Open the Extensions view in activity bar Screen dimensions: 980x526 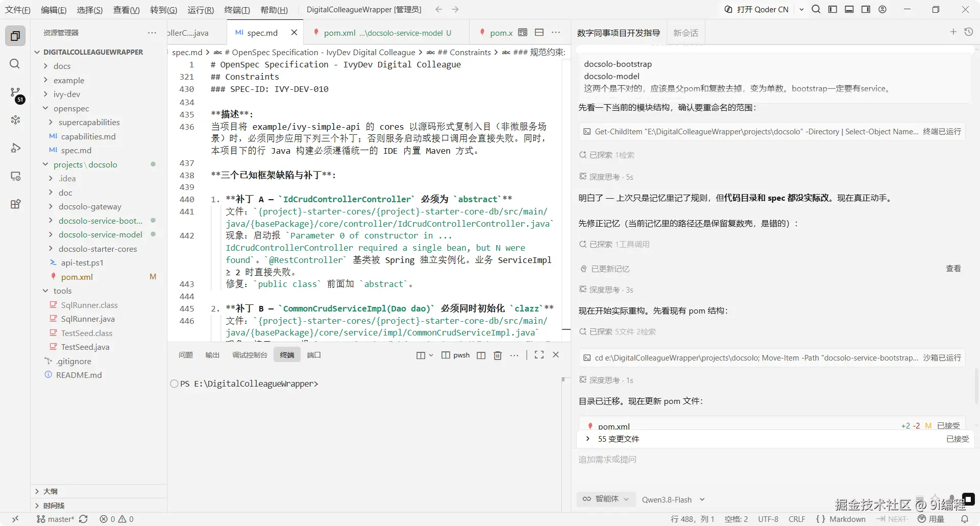15,204
